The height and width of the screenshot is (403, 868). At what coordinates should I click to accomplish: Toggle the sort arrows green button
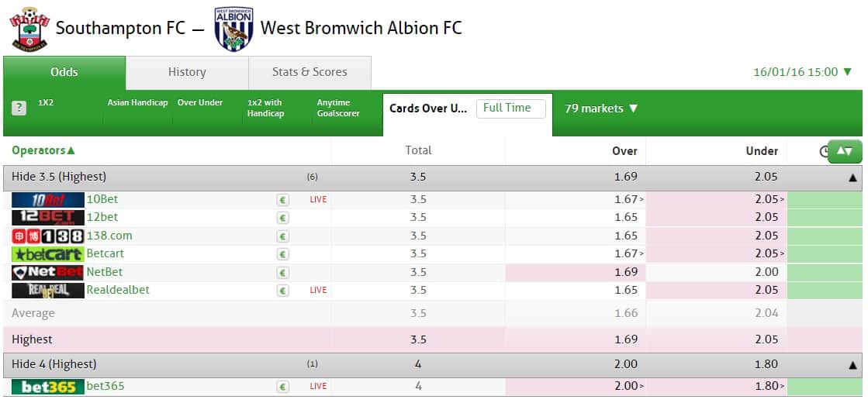(845, 151)
